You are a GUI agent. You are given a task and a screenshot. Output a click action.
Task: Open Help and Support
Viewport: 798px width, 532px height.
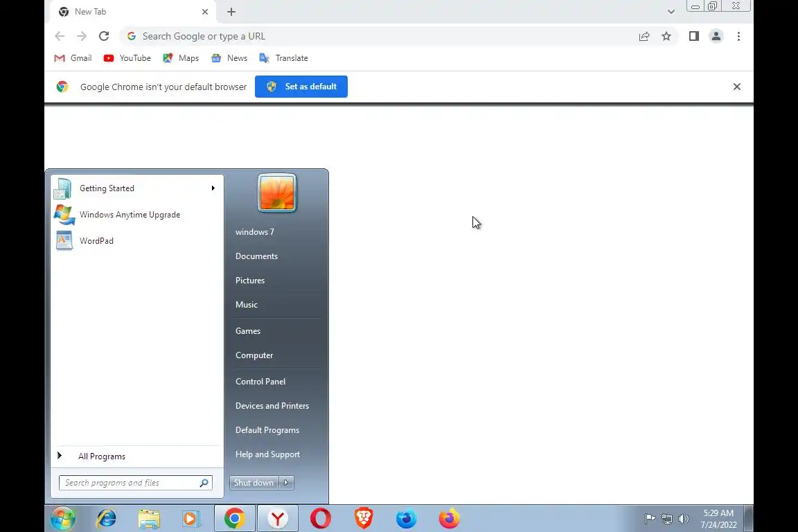coord(267,454)
